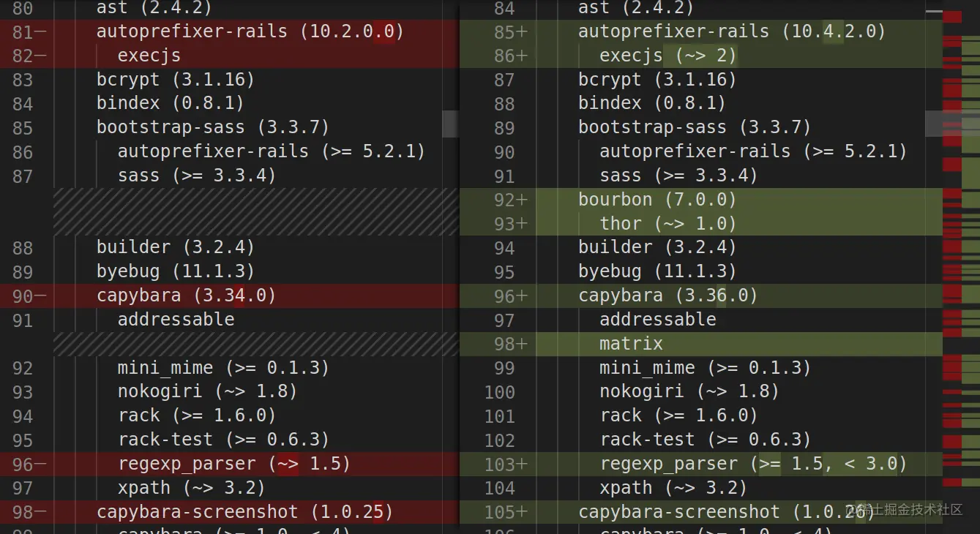Click builder (3.2.4) on right line 94
Viewport: 980px width, 534px height.
(x=657, y=247)
